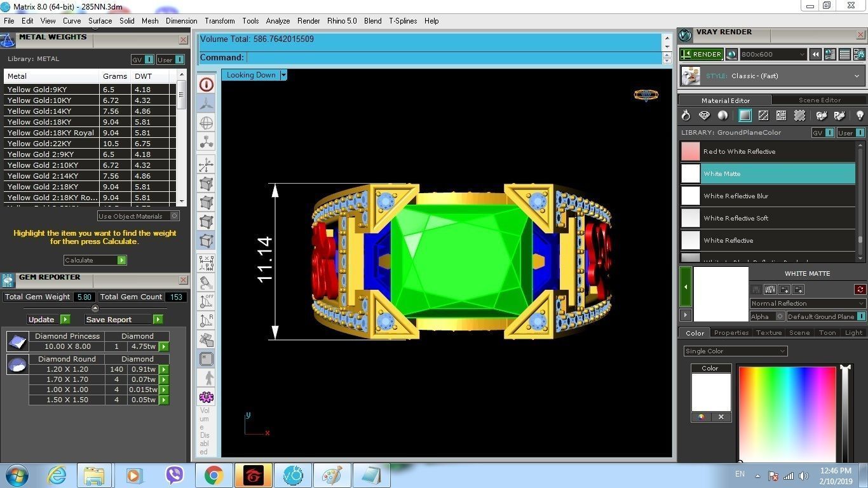Click the Command input field
The image size is (868, 488).
pyautogui.click(x=452, y=58)
